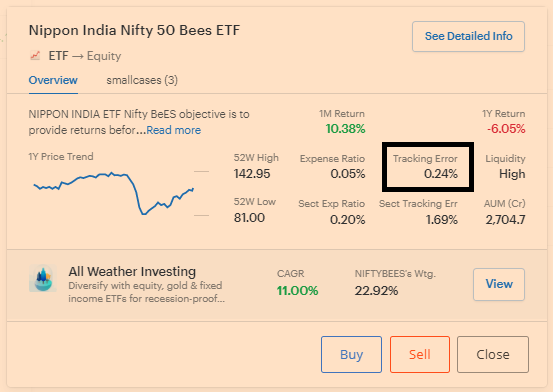Click the NIFTYBEES's Wtg. 22.92% value
Image resolution: width=553 pixels, height=392 pixels.
point(376,291)
